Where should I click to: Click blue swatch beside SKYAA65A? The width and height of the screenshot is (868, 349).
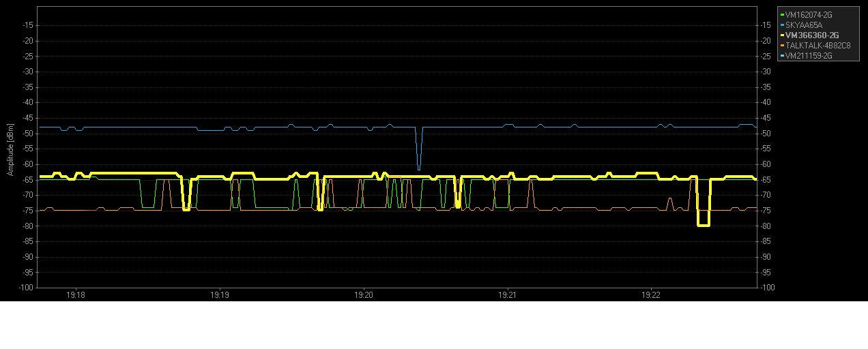coord(782,25)
